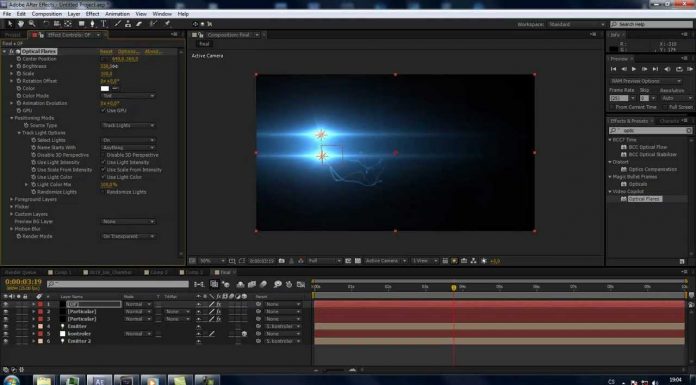Expand the Flicker group

point(12,207)
